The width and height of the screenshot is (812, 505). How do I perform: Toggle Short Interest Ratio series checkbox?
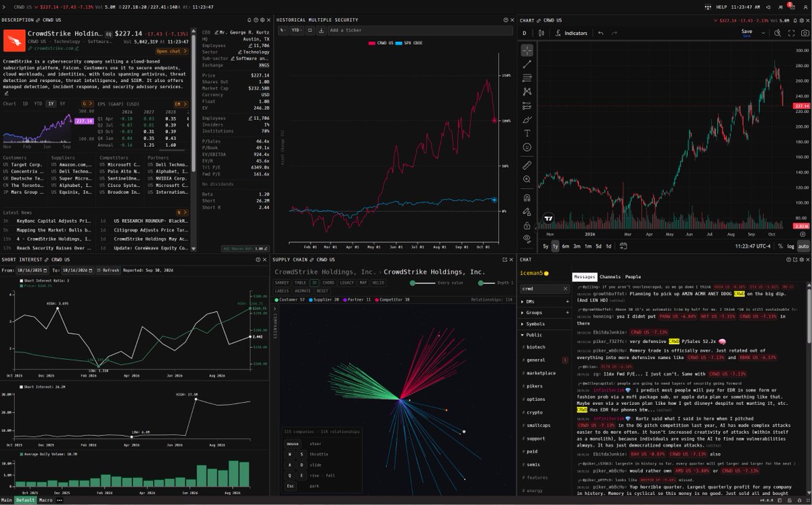coord(22,280)
